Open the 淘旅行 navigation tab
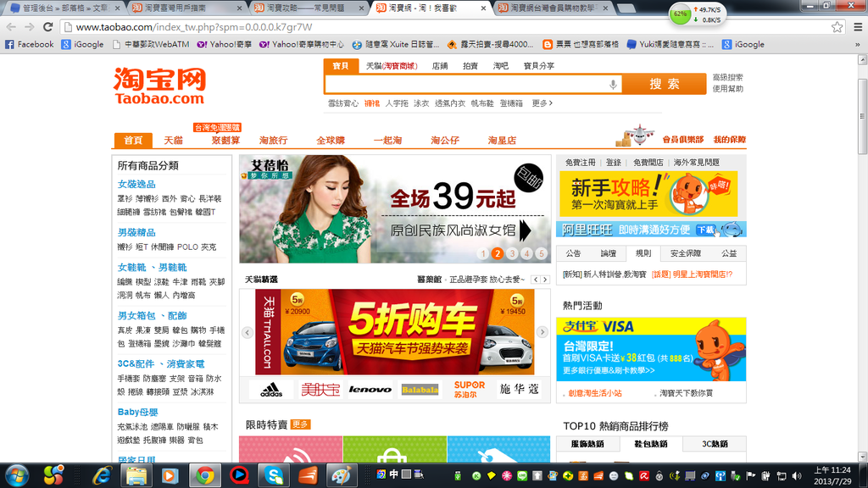The image size is (868, 488). (274, 141)
